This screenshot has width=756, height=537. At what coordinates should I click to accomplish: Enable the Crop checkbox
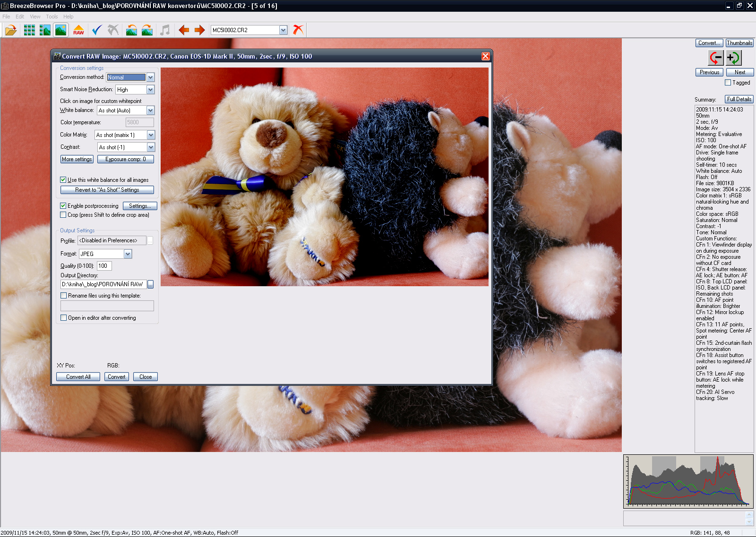click(63, 215)
